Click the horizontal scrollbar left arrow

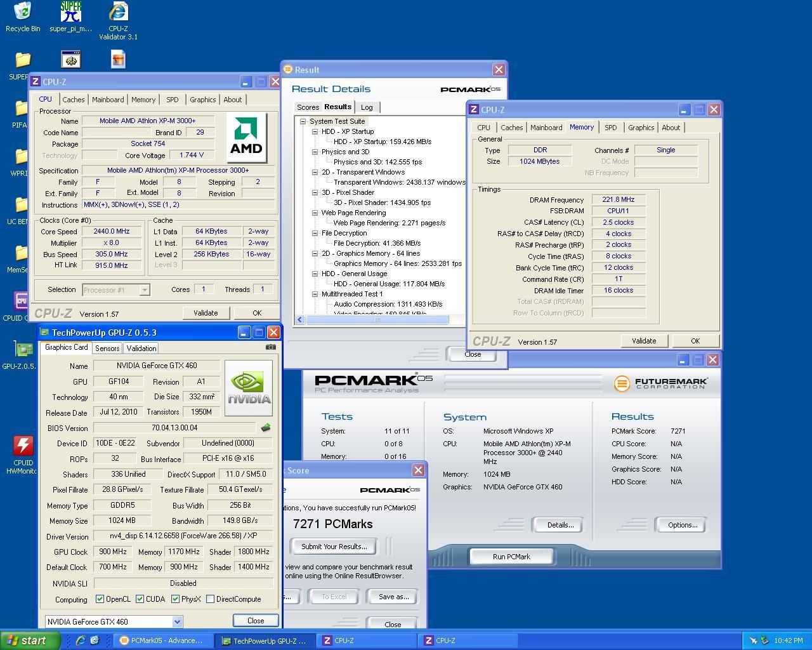pos(301,320)
